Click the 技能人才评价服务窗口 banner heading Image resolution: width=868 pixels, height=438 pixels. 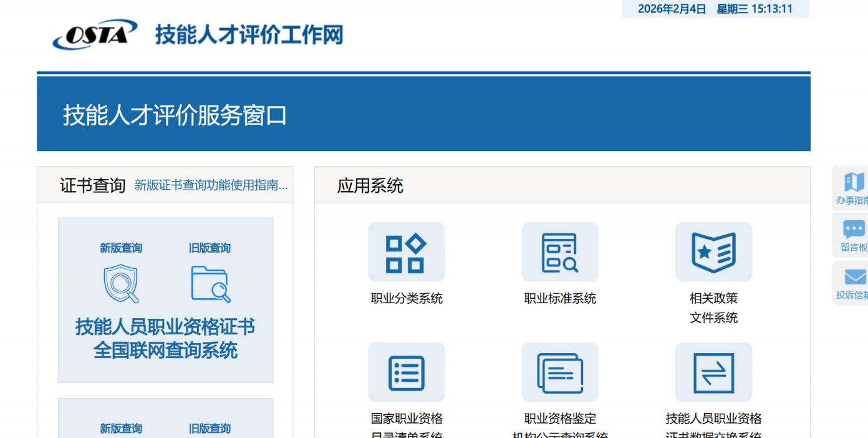coord(175,115)
